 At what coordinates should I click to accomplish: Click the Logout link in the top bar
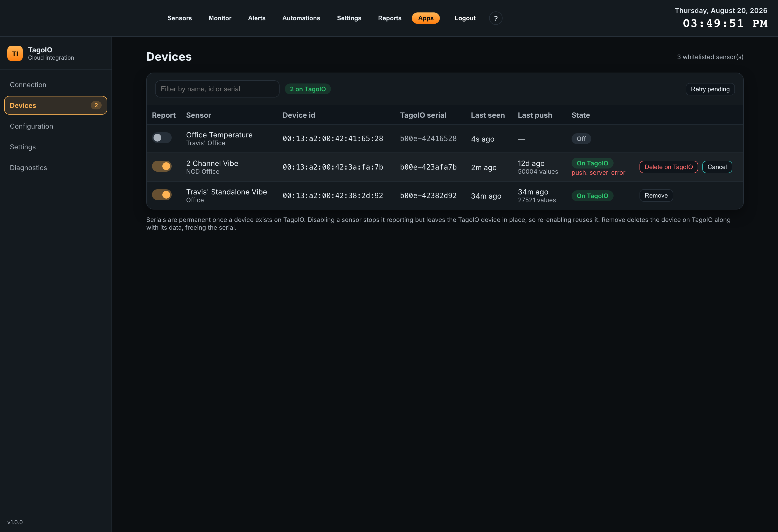coord(465,18)
